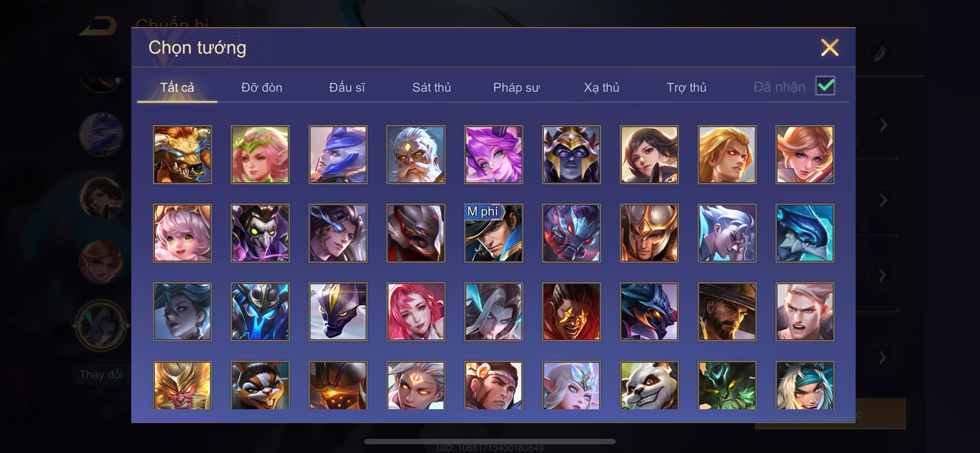The image size is (980, 453).
Task: Show heroes under "Pháp sư" tab
Action: click(516, 88)
